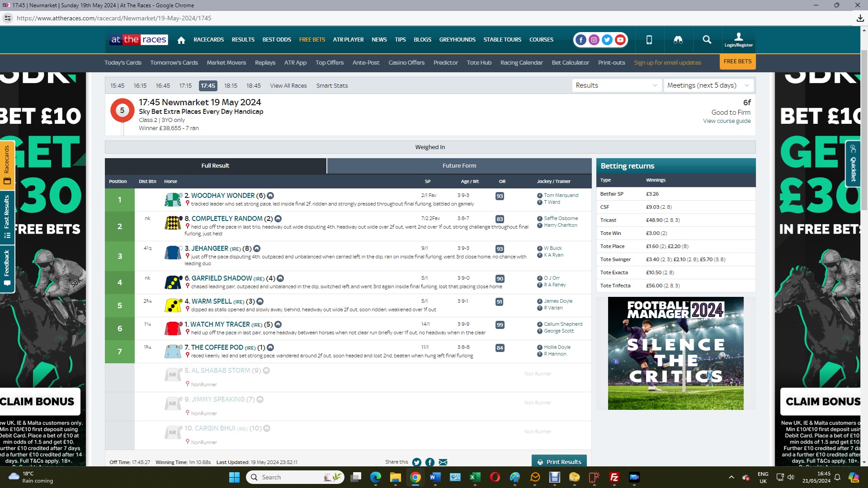Open the search magnifier icon
The image size is (868, 488).
pyautogui.click(x=707, y=40)
